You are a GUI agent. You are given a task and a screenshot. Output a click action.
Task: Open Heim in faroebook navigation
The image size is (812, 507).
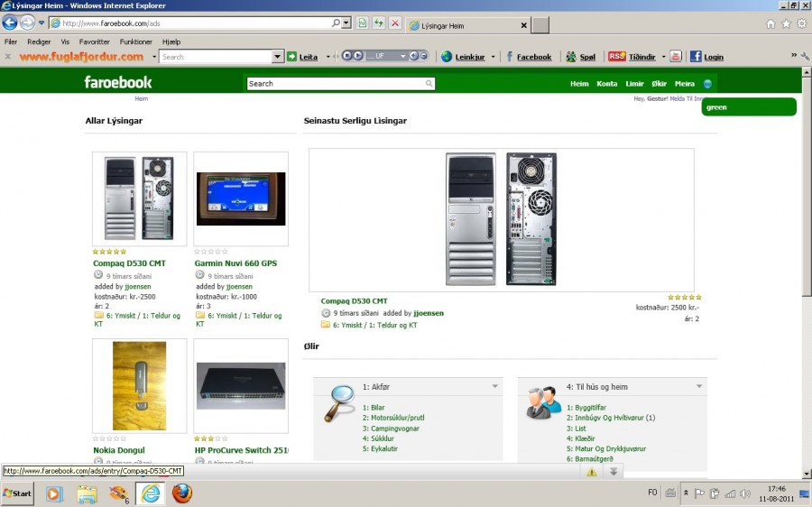[579, 83]
